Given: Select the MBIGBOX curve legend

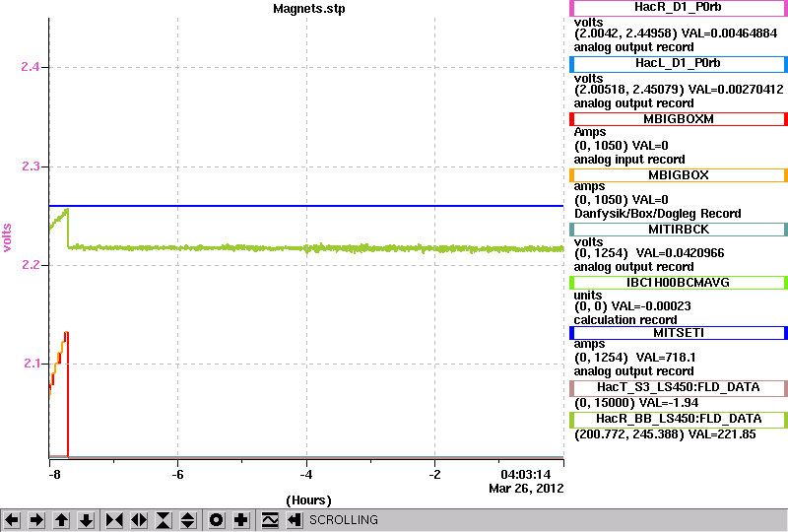Looking at the screenshot, I should [679, 175].
